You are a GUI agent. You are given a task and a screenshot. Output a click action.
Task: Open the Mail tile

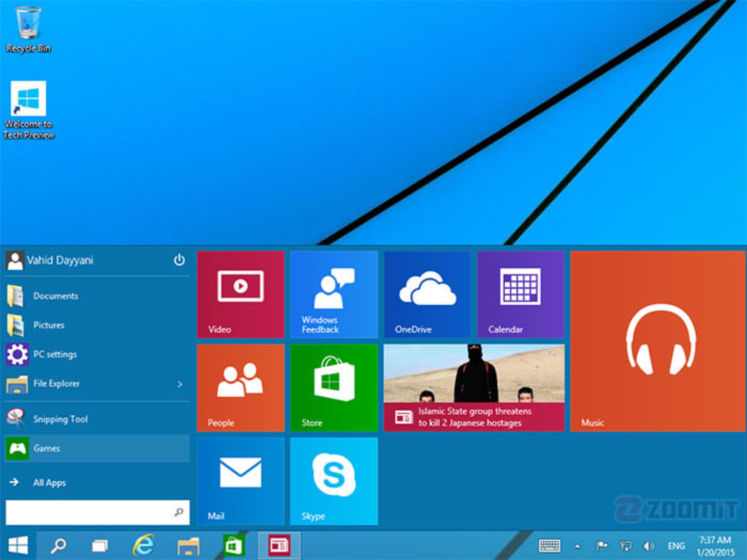[240, 481]
